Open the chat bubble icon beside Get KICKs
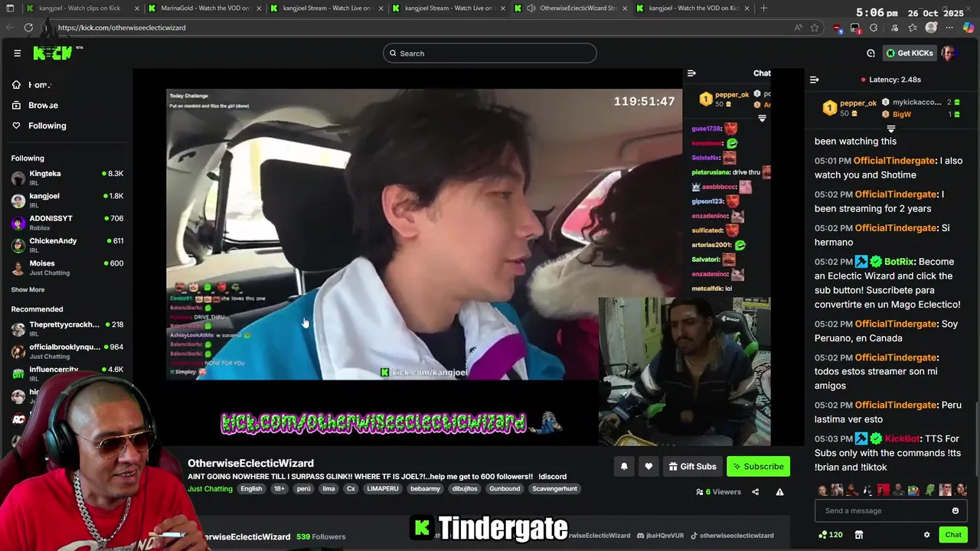 (871, 53)
